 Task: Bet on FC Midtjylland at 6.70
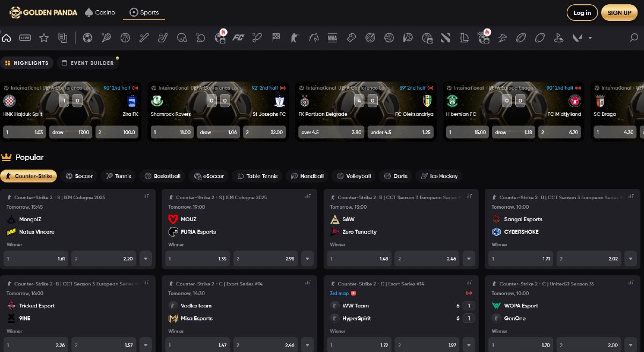coord(560,132)
